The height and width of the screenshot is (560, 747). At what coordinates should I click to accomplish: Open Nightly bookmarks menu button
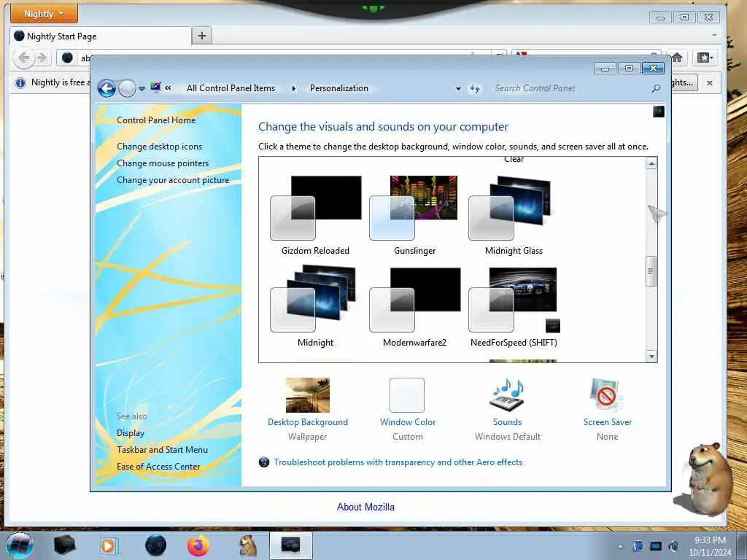pyautogui.click(x=705, y=58)
